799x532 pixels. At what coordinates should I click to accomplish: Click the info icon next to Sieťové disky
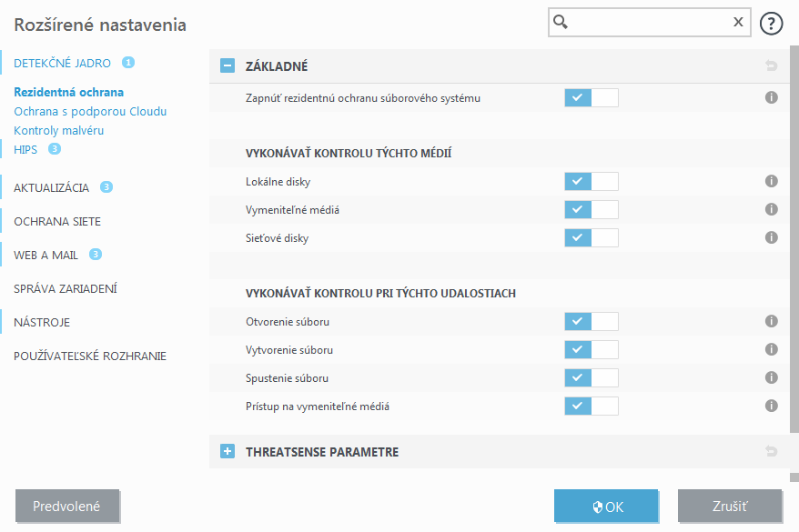(771, 236)
